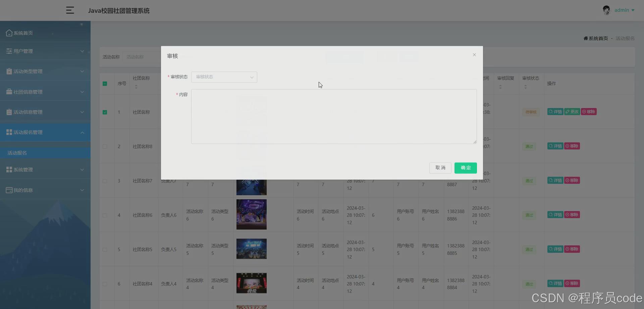Expand the 社团信息管理 sidebar menu
Screen dimensions: 644x309
(45, 92)
